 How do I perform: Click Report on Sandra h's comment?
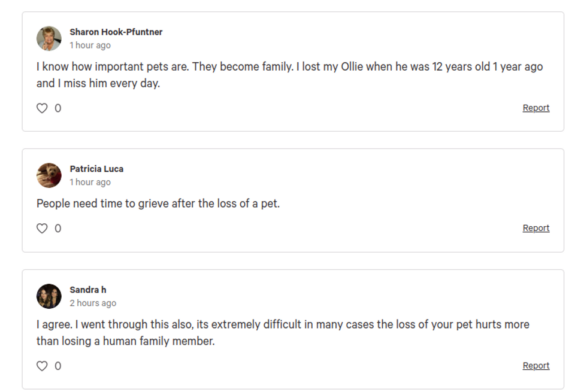click(x=535, y=366)
